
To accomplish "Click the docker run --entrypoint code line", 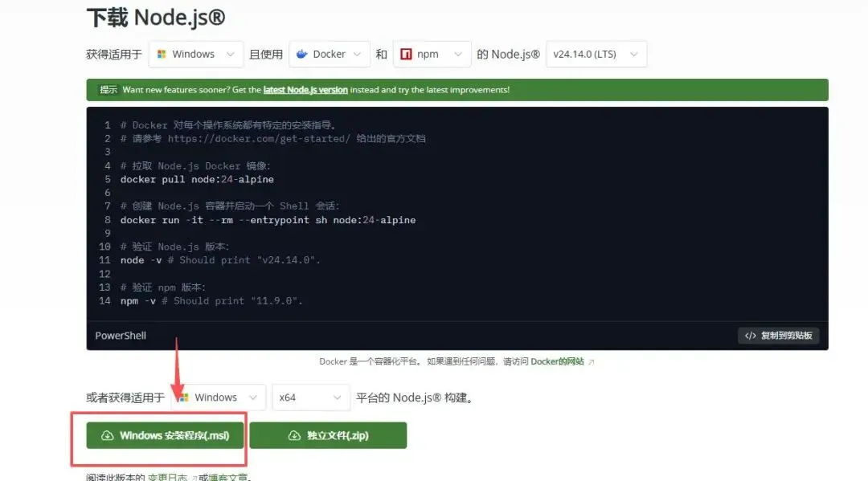I will click(x=268, y=220).
